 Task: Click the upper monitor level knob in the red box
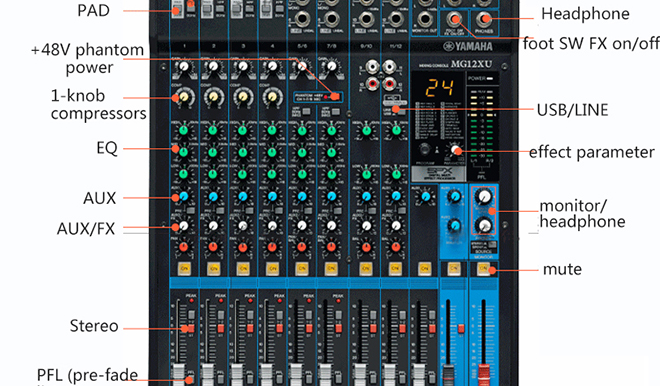pyautogui.click(x=484, y=196)
